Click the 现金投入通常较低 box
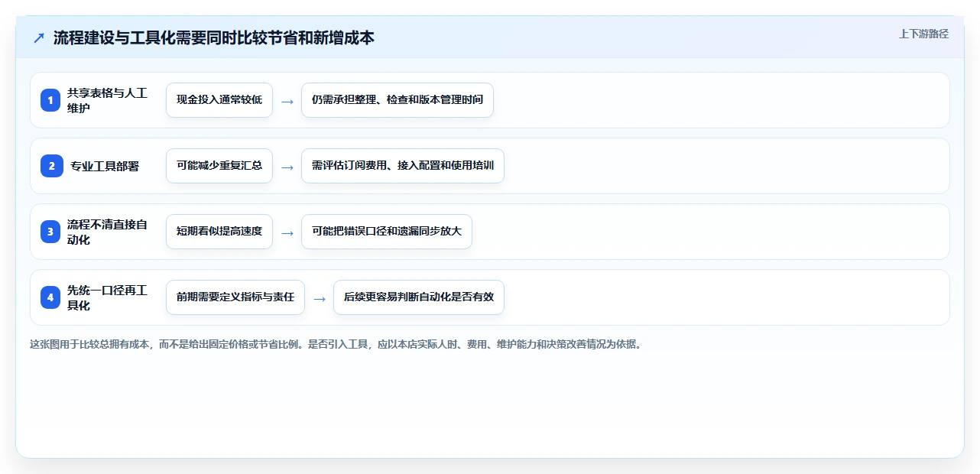This screenshot has width=980, height=474. [219, 100]
